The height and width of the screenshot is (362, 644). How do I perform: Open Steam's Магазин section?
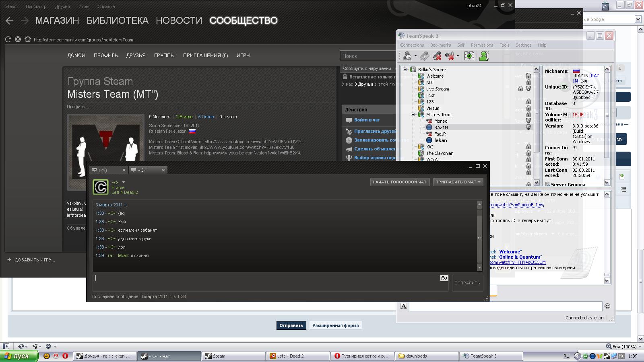57,21
